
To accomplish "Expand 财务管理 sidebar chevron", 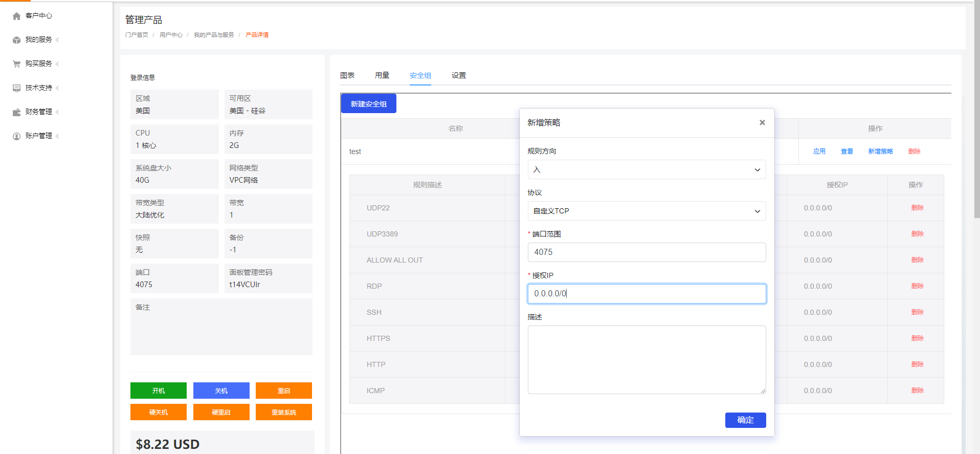I will (57, 112).
